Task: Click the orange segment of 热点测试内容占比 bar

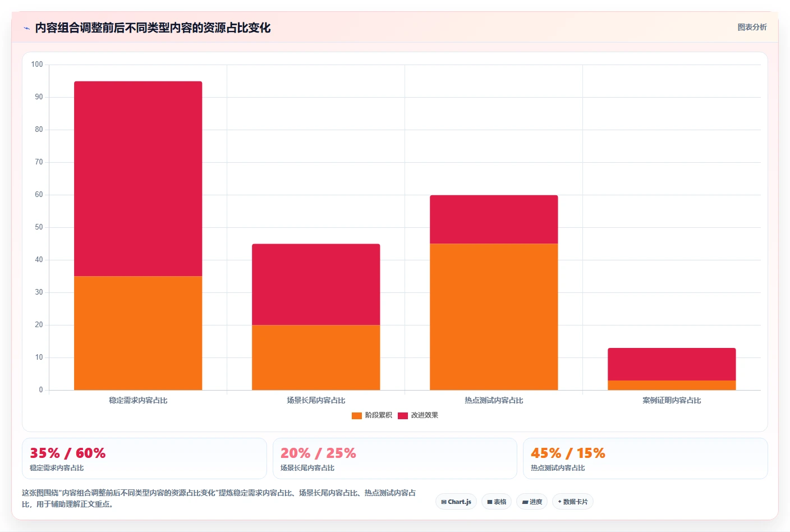Action: coord(494,317)
